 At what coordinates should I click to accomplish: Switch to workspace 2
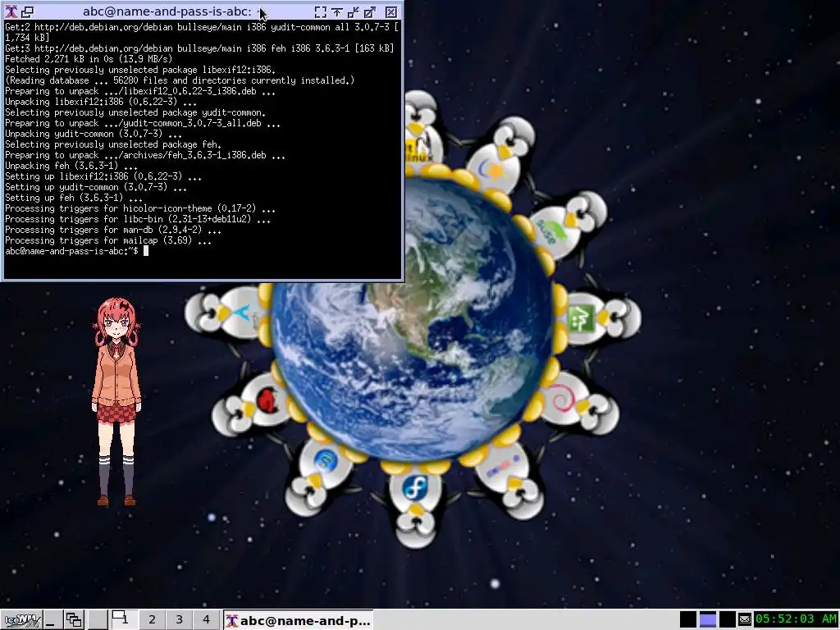[x=152, y=619]
